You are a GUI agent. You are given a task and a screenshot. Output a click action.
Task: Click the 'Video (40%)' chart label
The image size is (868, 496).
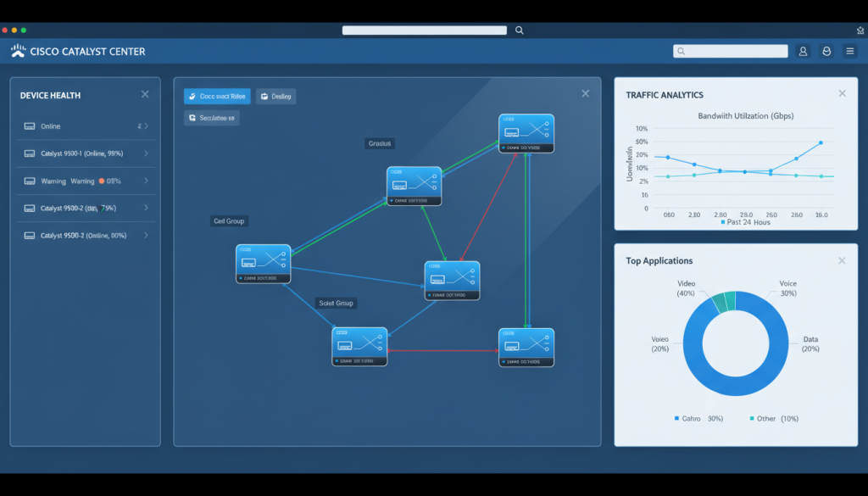click(x=686, y=288)
